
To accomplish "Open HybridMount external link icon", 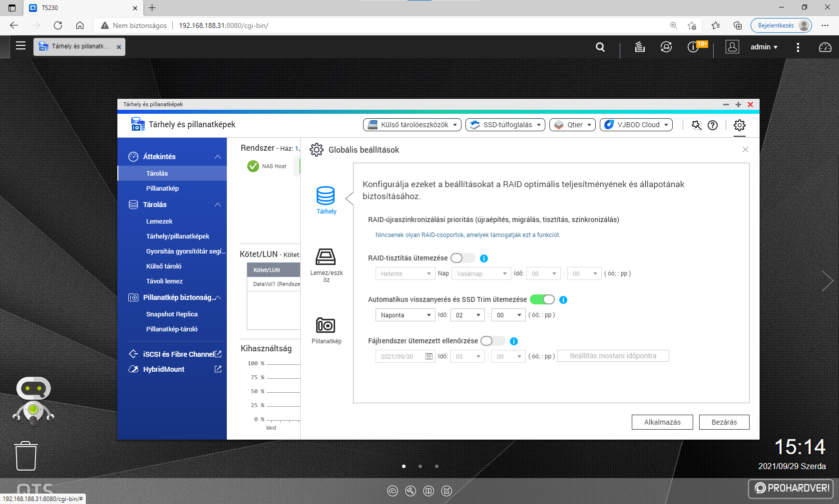I will tap(218, 369).
